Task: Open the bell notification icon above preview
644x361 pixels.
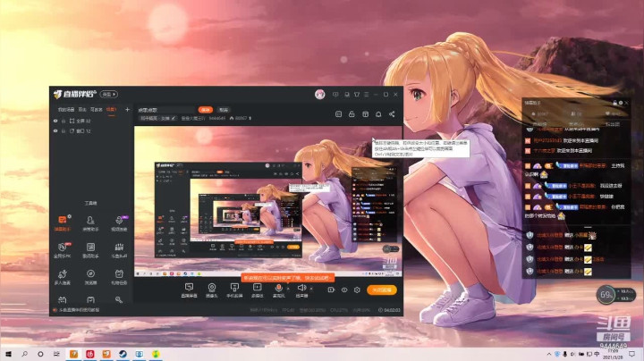Action: tap(378, 114)
